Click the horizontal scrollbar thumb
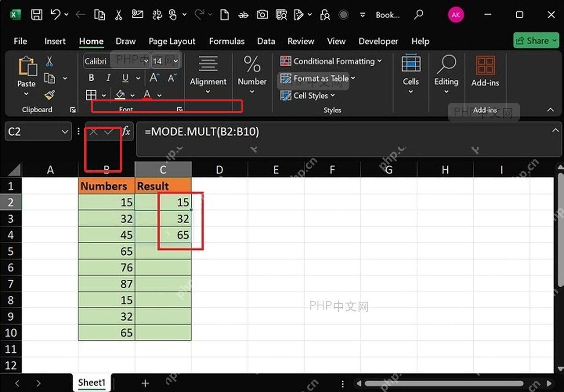Viewport: 564px width, 392px height. pyautogui.click(x=444, y=383)
